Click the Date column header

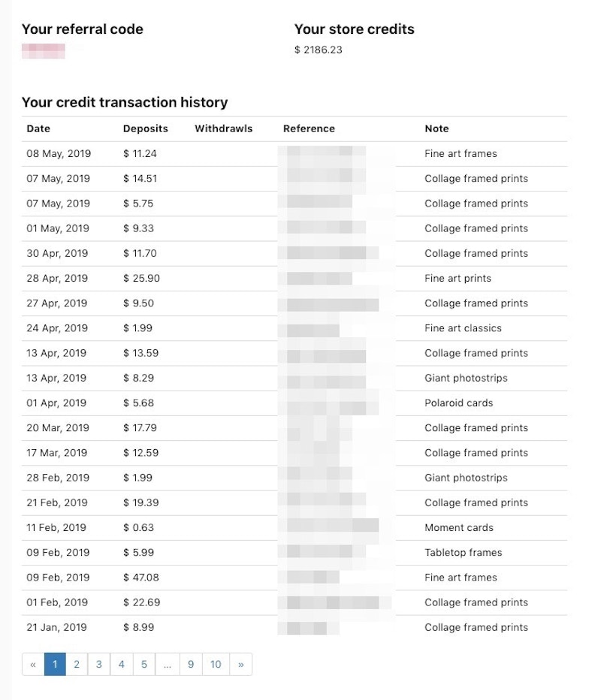point(38,128)
